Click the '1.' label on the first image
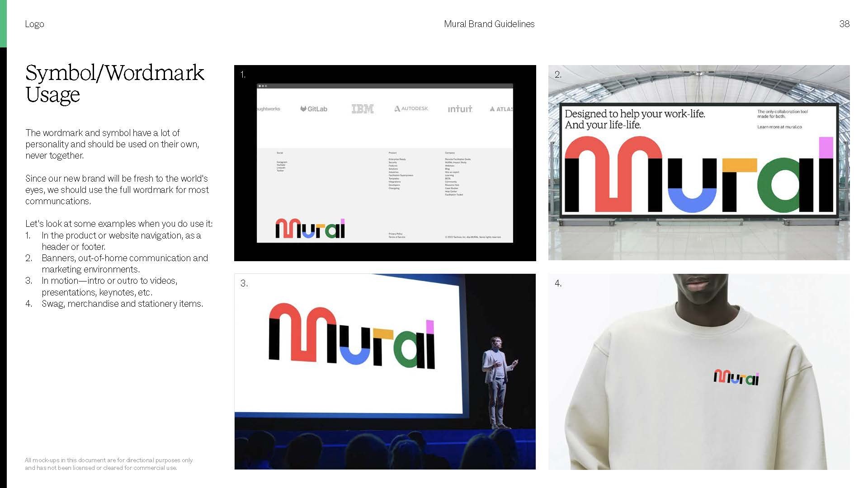 click(243, 75)
